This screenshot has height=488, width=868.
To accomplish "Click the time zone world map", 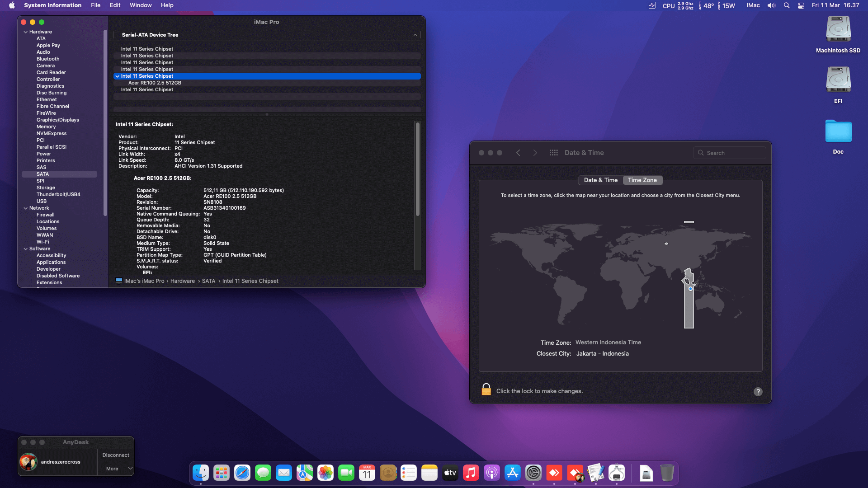I will [620, 274].
